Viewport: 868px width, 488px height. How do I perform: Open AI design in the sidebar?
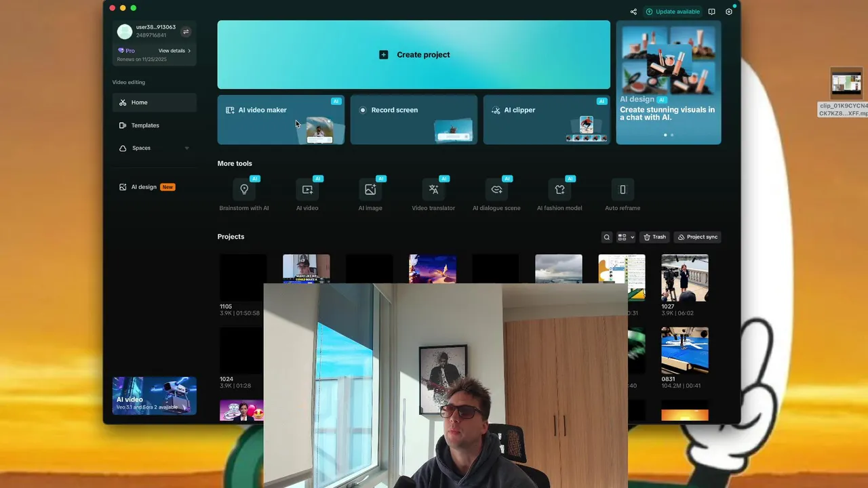coord(155,187)
